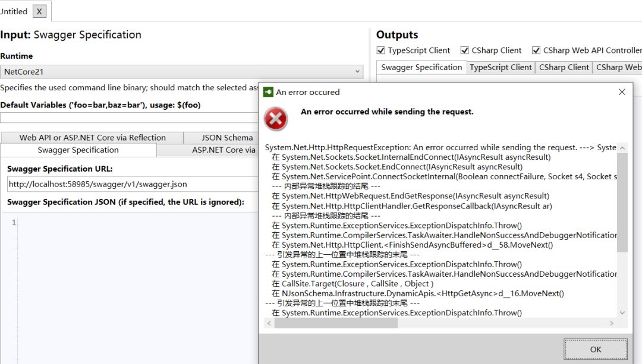The image size is (642, 364).
Task: Click the vertical scrollbar of stack trace
Action: pyautogui.click(x=622, y=202)
